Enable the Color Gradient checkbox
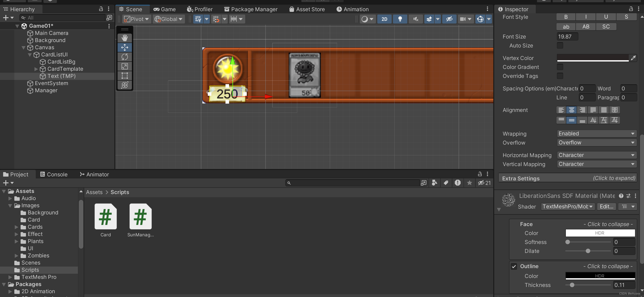The height and width of the screenshot is (297, 644). pyautogui.click(x=560, y=67)
